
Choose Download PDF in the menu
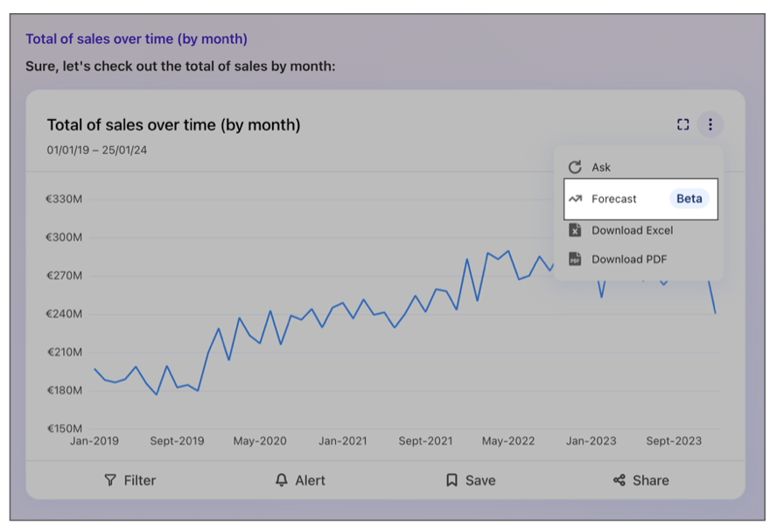629,259
